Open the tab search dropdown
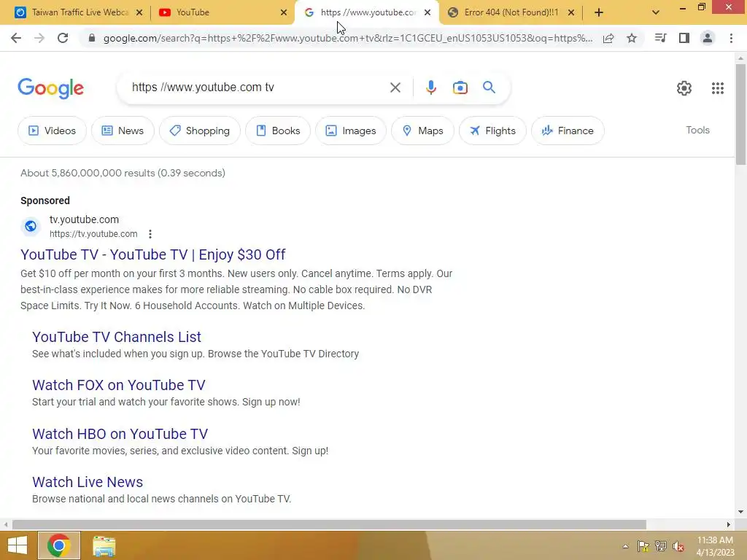 pyautogui.click(x=656, y=12)
